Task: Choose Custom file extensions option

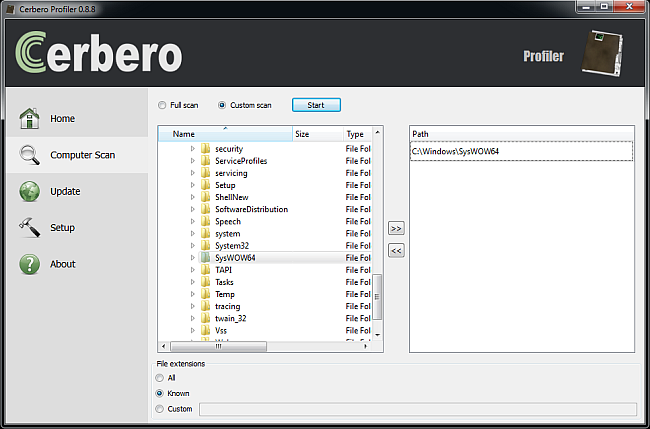Action: (x=160, y=409)
